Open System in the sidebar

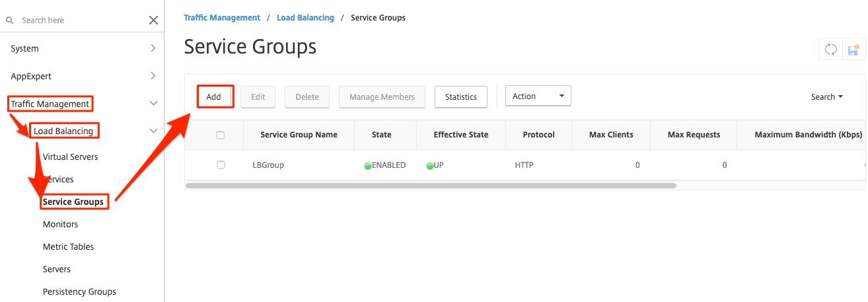point(24,48)
